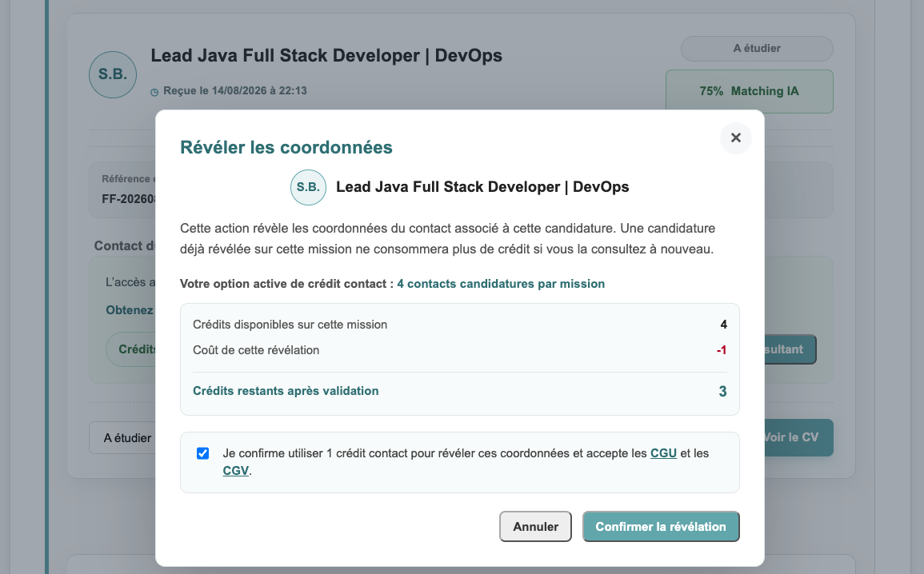The width and height of the screenshot is (924, 574).
Task: Click the S.B. avatar inside the dialog
Action: click(308, 187)
